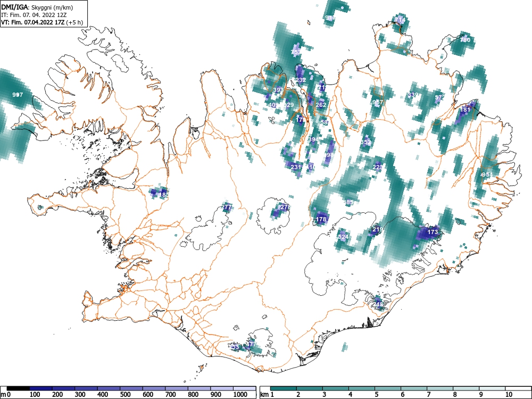
Task: Click the visibility value 232 on the map
Action: [x=301, y=80]
